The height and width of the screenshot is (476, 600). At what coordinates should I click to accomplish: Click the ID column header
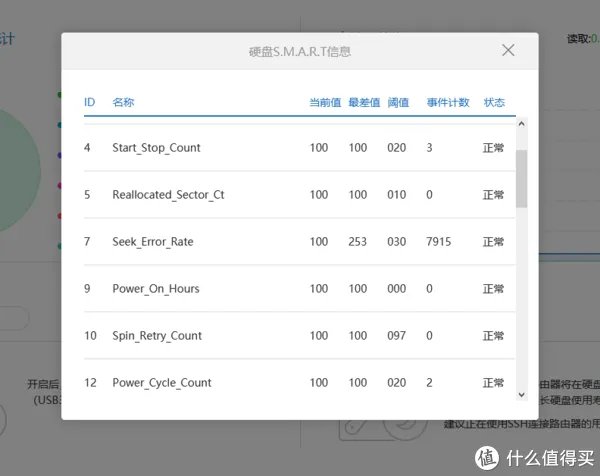(89, 102)
